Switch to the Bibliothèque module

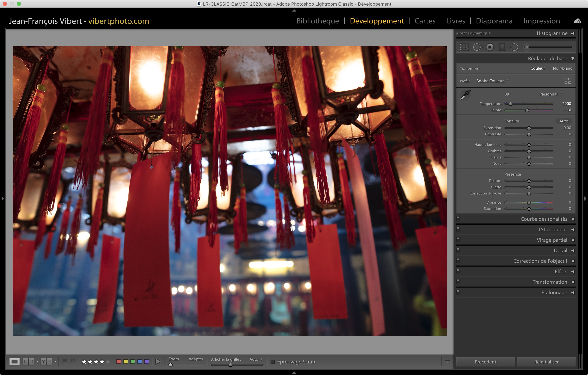tap(317, 21)
